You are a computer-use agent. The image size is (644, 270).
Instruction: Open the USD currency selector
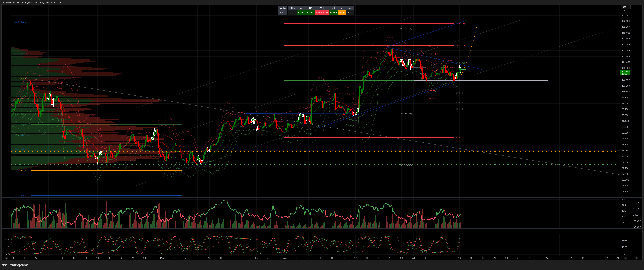(x=625, y=7)
